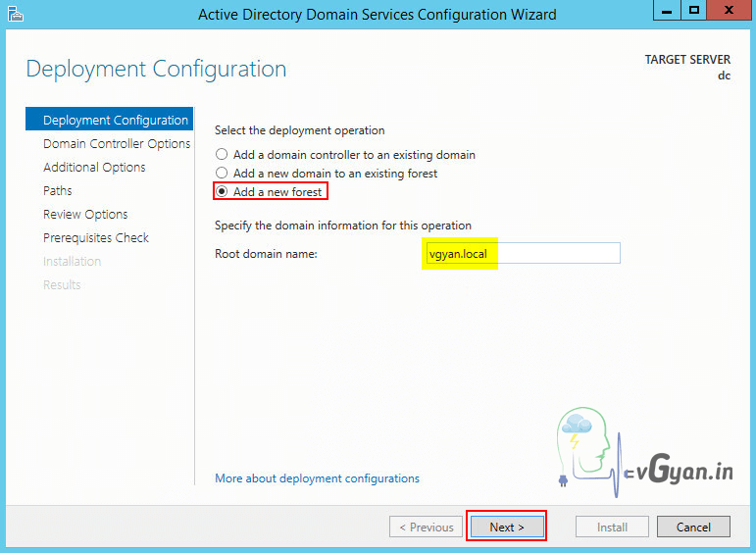The width and height of the screenshot is (756, 553).
Task: Cancel the configuration wizard
Action: click(692, 527)
